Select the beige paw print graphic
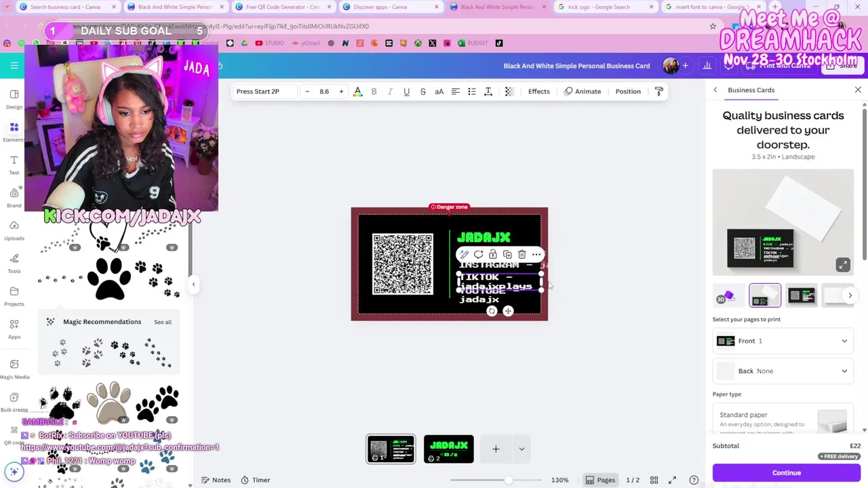Screen dimensions: 868x488 [108, 402]
